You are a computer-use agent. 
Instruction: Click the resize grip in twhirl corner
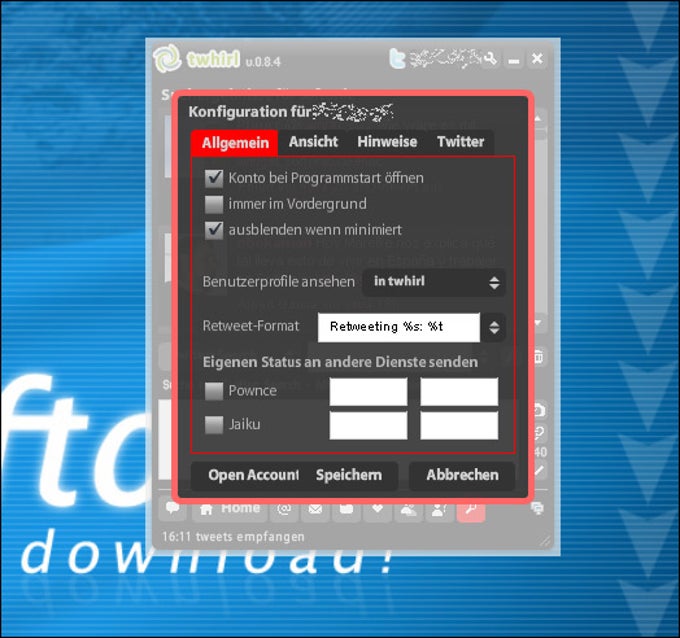546,540
